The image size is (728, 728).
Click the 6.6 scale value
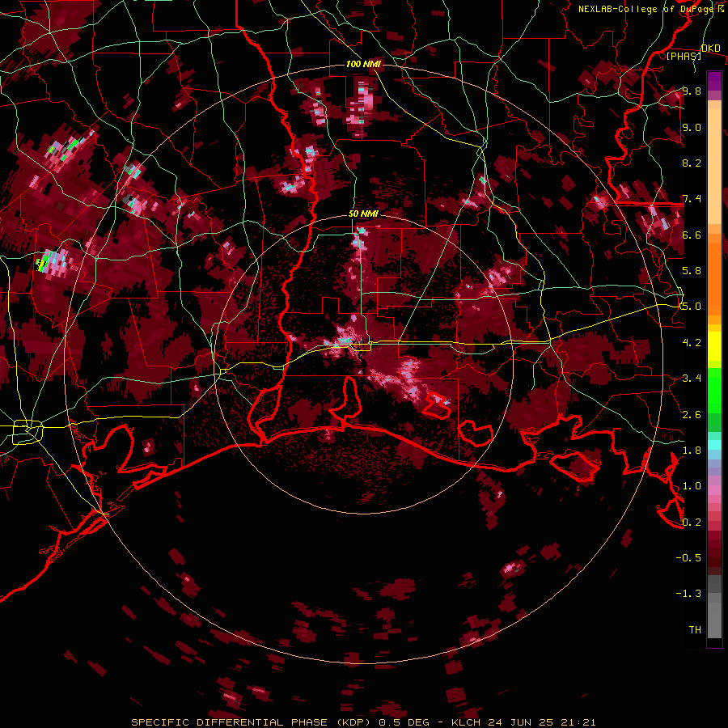coord(692,235)
